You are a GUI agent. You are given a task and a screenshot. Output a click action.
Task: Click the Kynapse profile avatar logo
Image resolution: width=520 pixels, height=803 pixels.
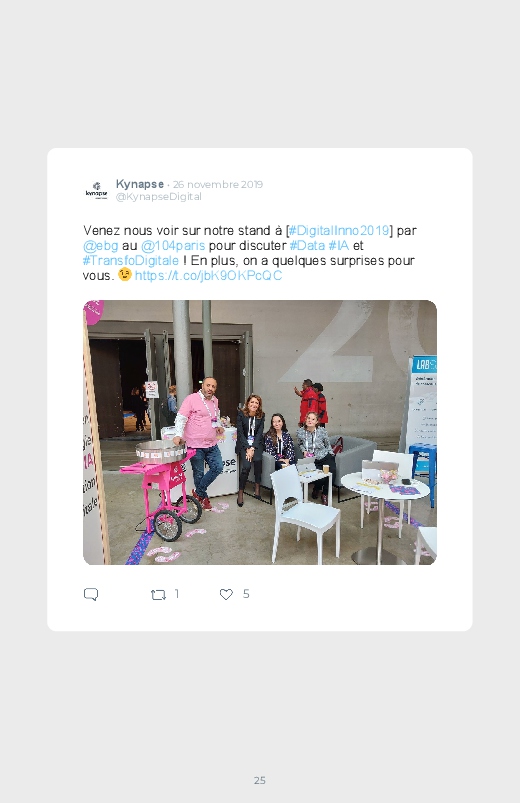(x=96, y=190)
